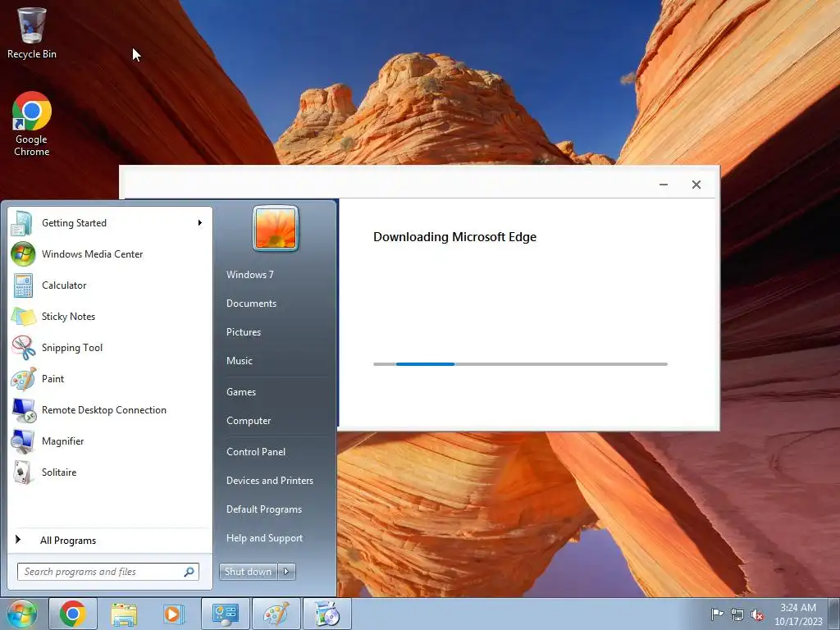Close the Edge installer window

tap(696, 185)
